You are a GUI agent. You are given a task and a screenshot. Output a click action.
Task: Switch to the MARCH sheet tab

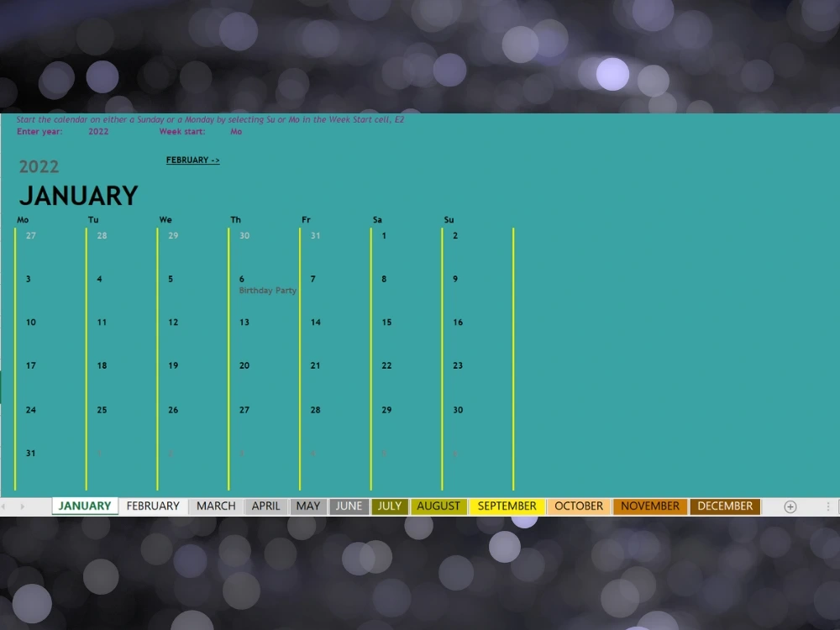click(x=216, y=507)
